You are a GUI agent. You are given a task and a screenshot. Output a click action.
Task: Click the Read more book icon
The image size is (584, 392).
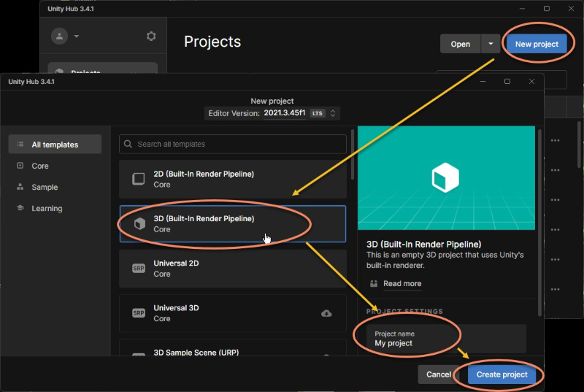[374, 284]
